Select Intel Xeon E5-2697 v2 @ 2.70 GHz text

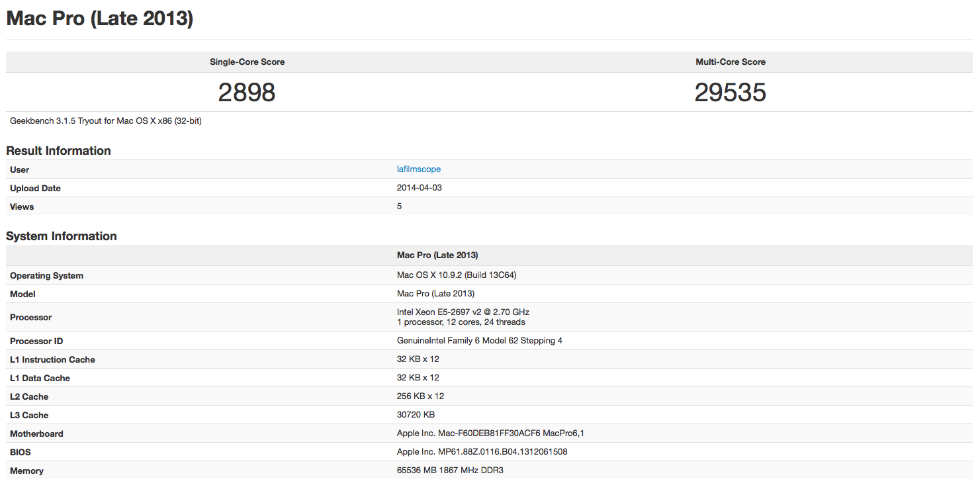(463, 312)
